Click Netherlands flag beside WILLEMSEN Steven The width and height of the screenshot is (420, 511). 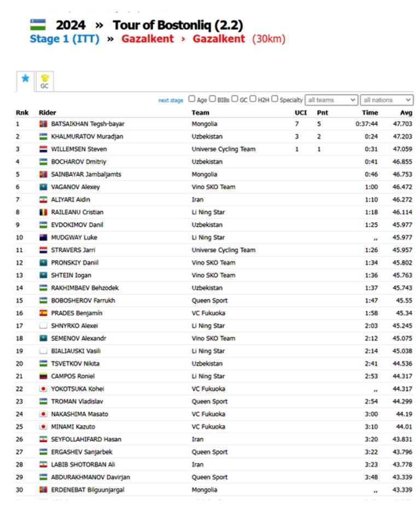[43, 149]
